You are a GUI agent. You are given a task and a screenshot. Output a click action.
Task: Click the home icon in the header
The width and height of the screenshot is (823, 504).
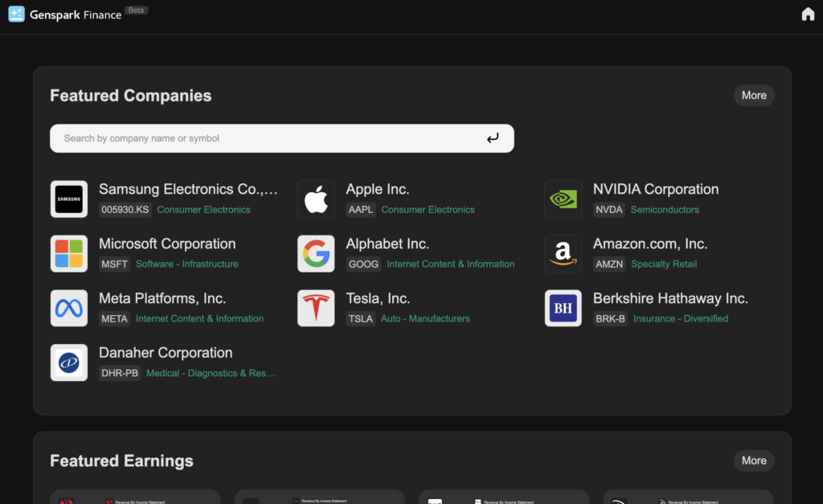(x=808, y=14)
